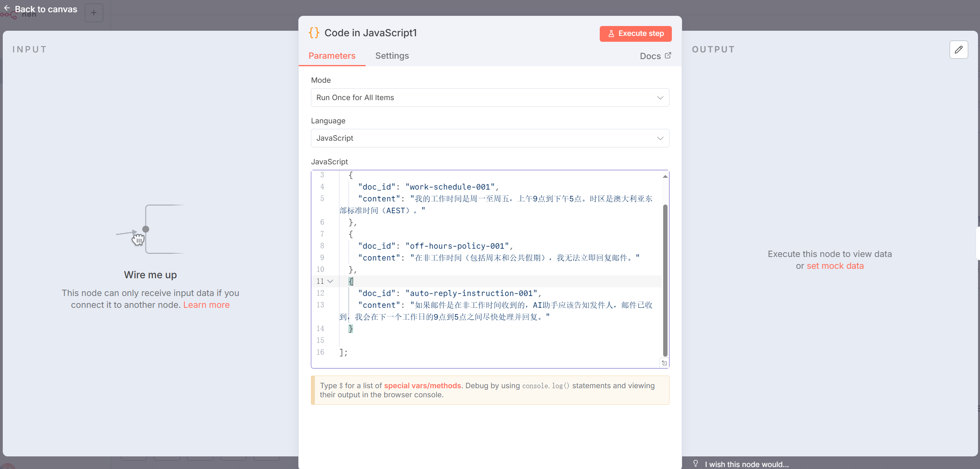Click the curly-braces Code node icon
This screenshot has width=980, height=469.
click(314, 33)
